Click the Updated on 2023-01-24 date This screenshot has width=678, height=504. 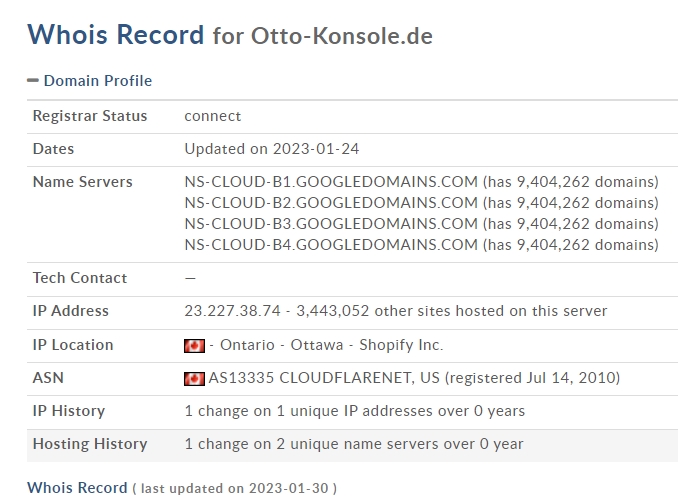[272, 149]
